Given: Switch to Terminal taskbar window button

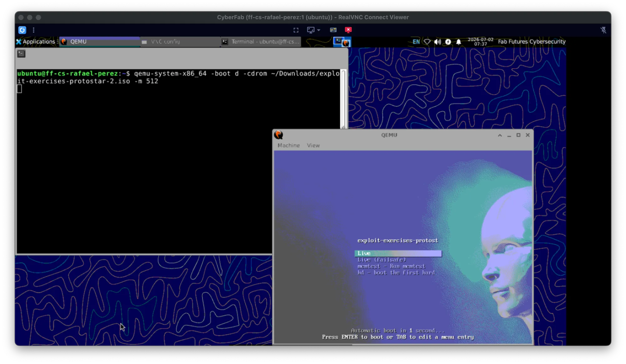Looking at the screenshot, I should 261,42.
